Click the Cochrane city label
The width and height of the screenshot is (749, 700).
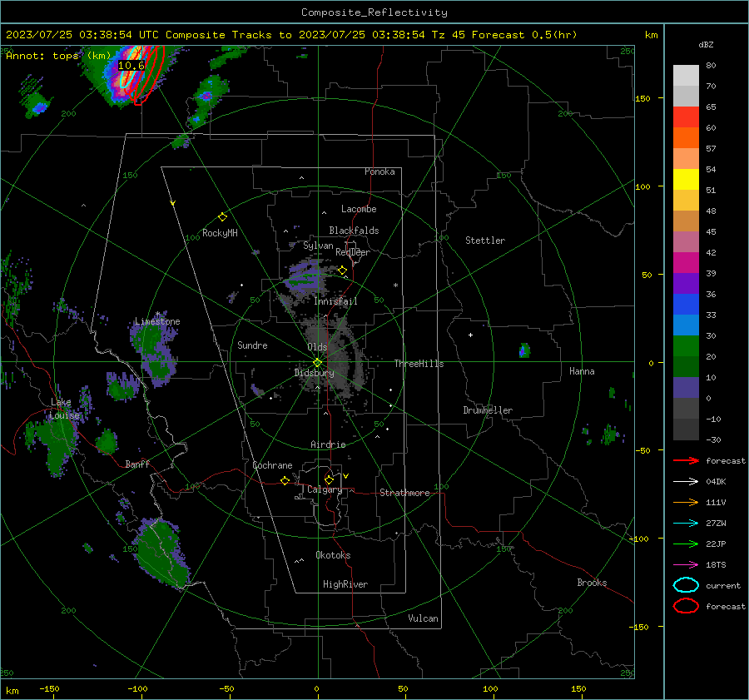click(x=272, y=465)
